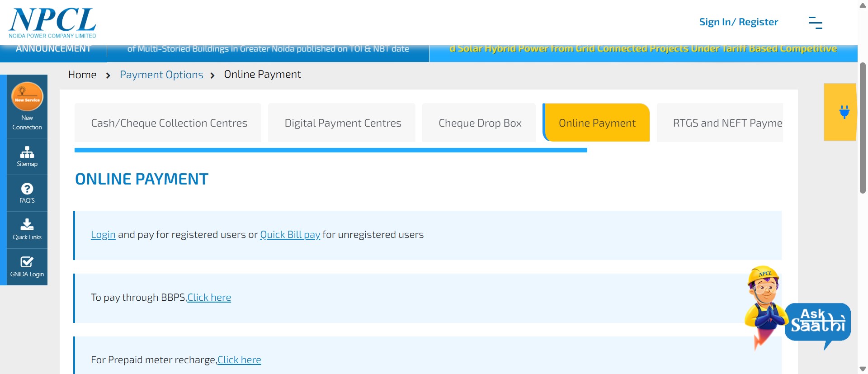Open GNIDA Login checkmark icon
This screenshot has width=868, height=374.
point(27,262)
